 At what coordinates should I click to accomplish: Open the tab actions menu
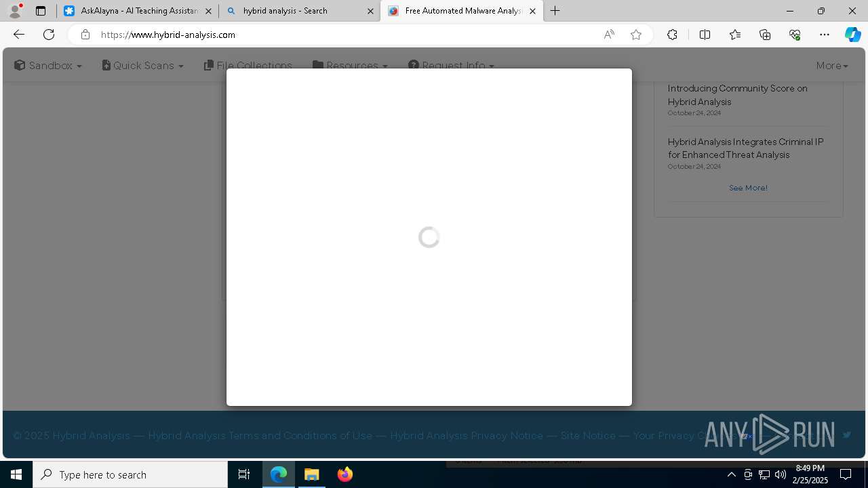(41, 11)
